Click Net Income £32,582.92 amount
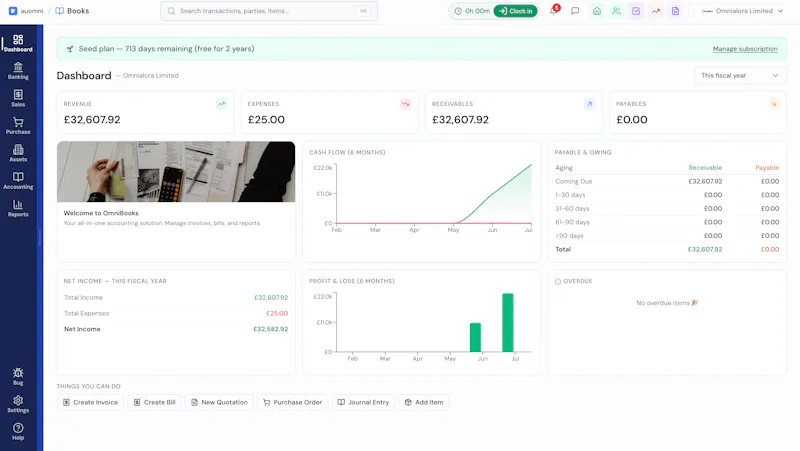The width and height of the screenshot is (800, 451). pyautogui.click(x=270, y=329)
